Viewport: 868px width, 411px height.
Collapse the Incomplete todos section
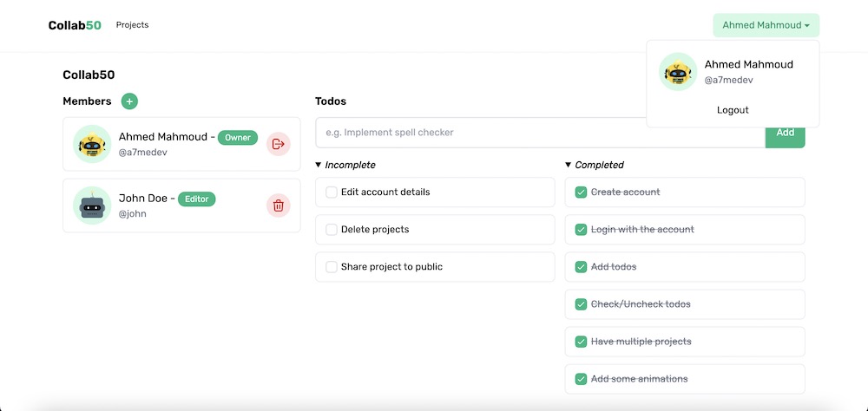tap(345, 165)
